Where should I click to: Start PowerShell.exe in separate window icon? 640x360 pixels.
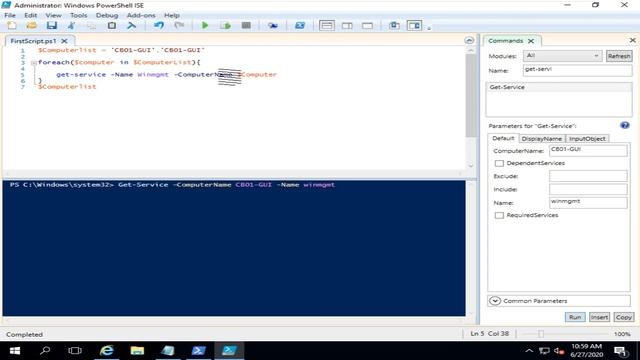[300, 25]
